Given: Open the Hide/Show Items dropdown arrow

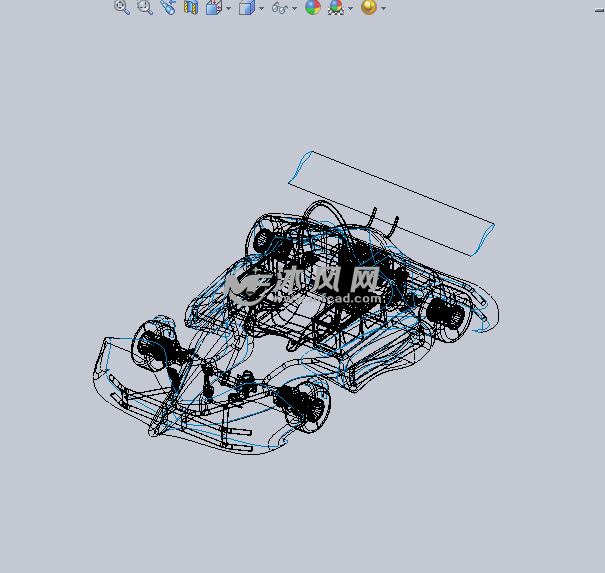Looking at the screenshot, I should 295,9.
